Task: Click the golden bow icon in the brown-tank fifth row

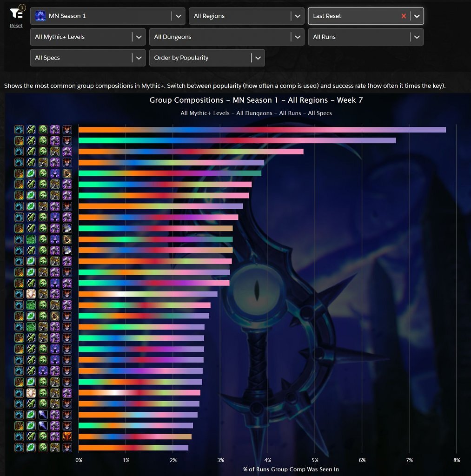Action: tap(67, 173)
